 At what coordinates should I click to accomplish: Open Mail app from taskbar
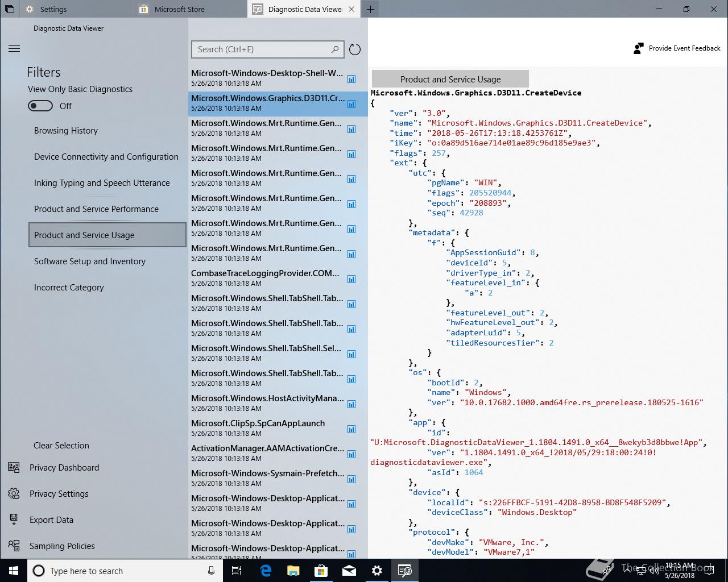349,571
